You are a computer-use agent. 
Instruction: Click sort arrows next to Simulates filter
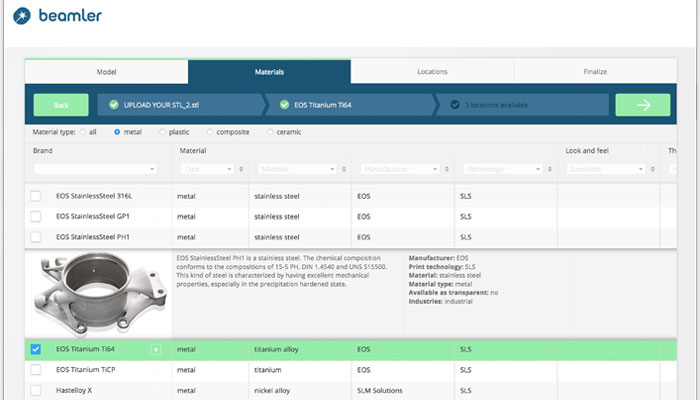(652, 169)
